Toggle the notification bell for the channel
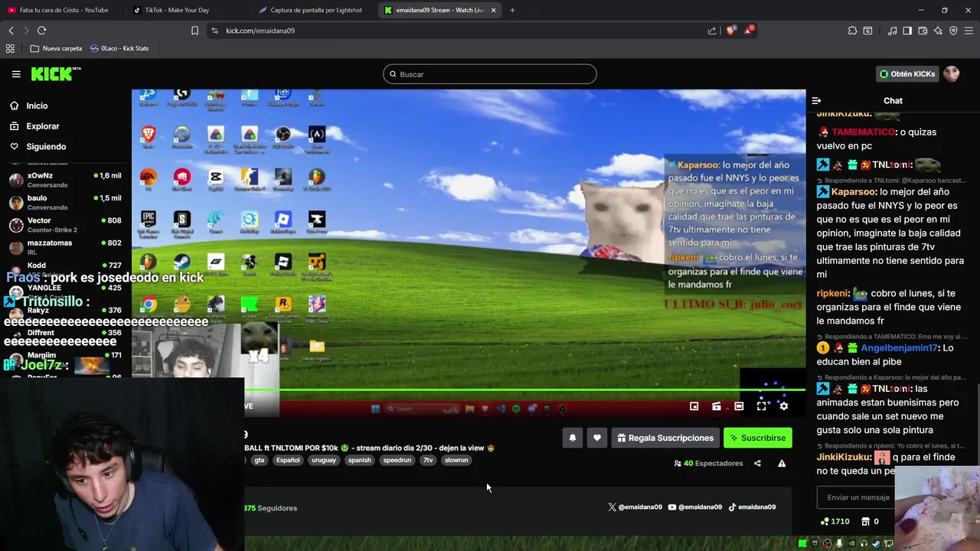The height and width of the screenshot is (551, 980). click(x=572, y=438)
